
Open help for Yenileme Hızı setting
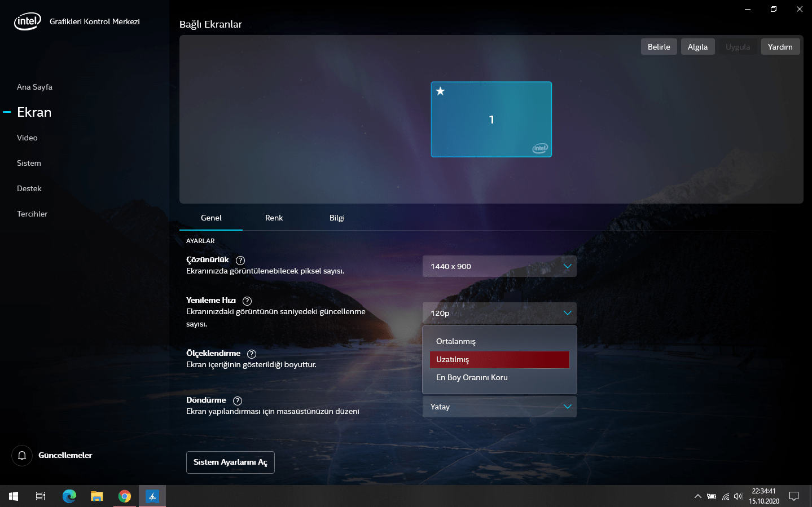247,301
